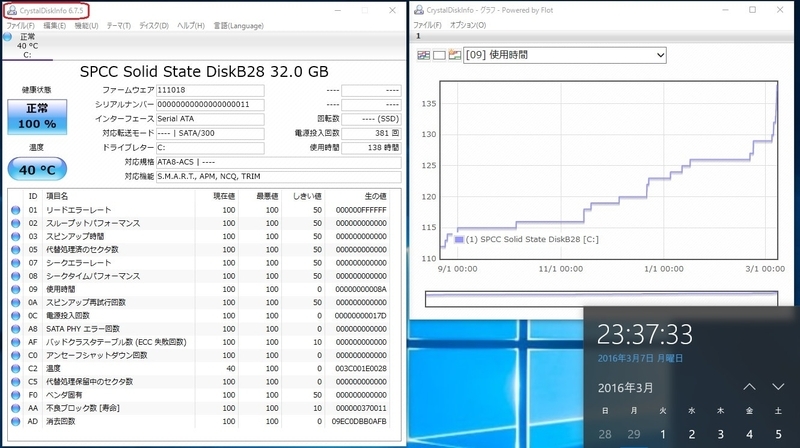Click status icon for F0 ベンダ固有 row
The image size is (800, 448).
pyautogui.click(x=16, y=395)
